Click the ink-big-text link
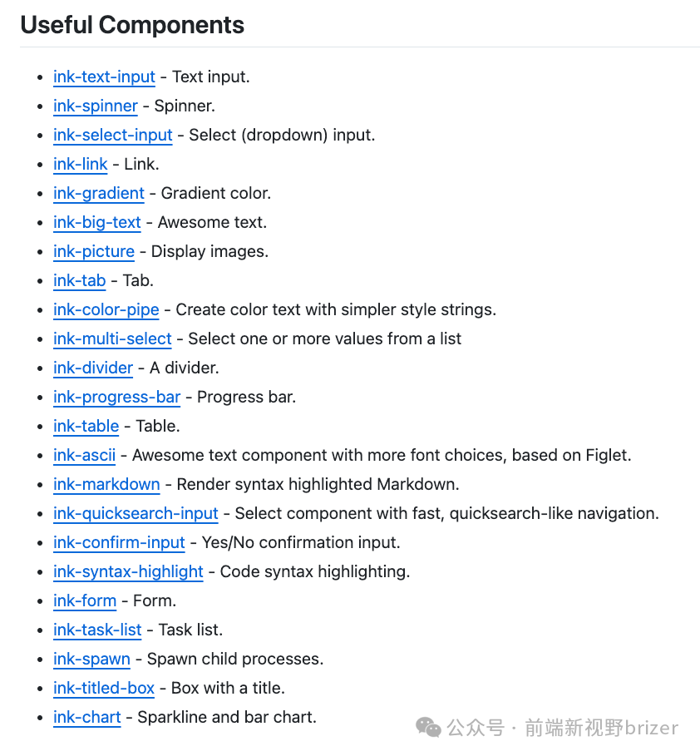 tap(96, 222)
